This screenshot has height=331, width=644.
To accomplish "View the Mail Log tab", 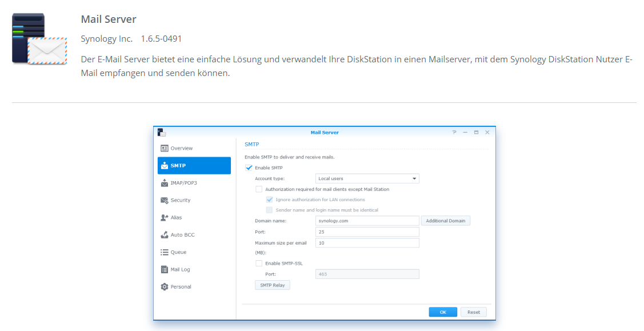I will pyautogui.click(x=194, y=269).
